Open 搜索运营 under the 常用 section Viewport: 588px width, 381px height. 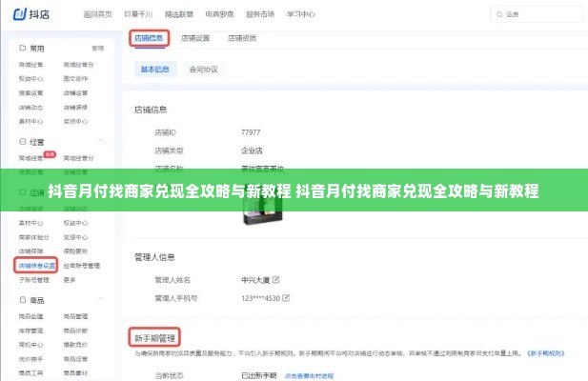pos(30,93)
